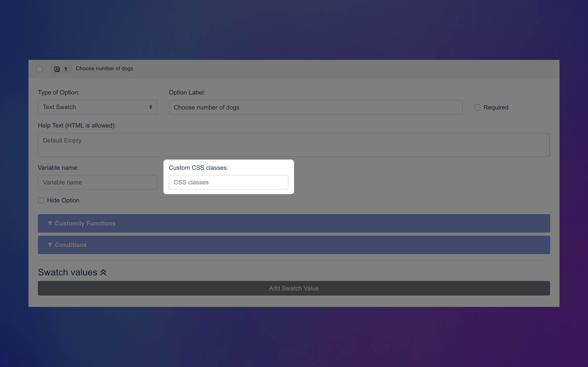Click the Customily Functions triangle arrow icon
The width and height of the screenshot is (588, 367).
tap(50, 223)
